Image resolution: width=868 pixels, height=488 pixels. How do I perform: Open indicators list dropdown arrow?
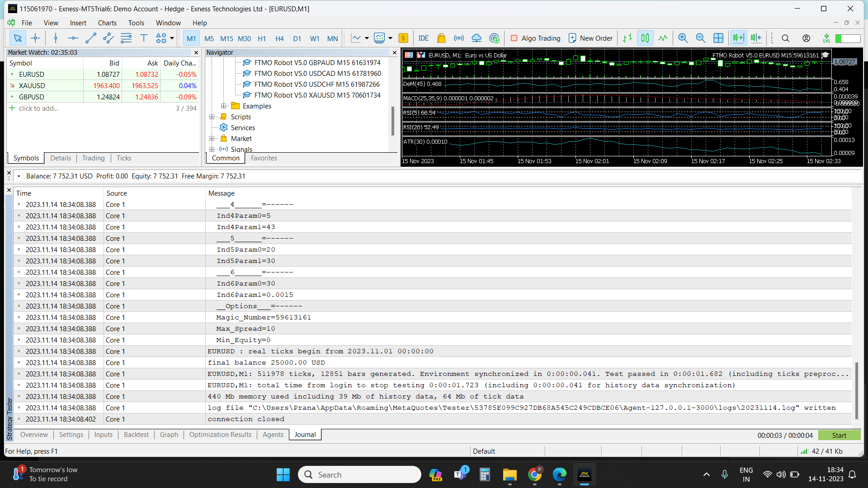(367, 38)
